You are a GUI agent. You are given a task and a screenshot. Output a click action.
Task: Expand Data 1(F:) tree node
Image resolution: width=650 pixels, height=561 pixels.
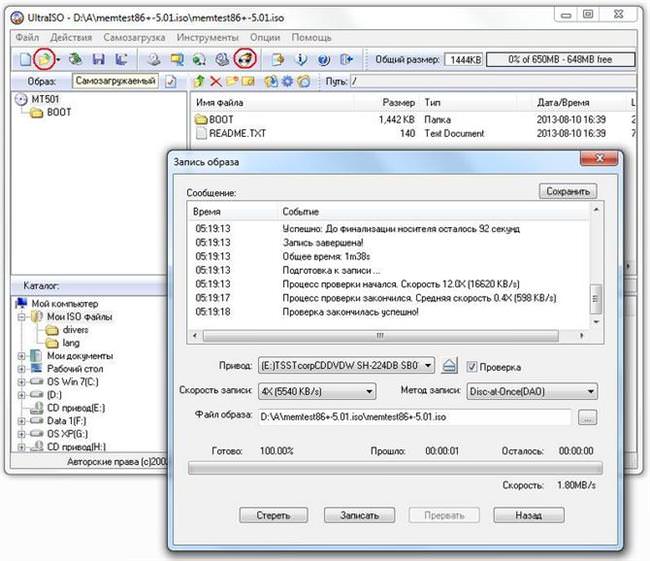[x=22, y=421]
